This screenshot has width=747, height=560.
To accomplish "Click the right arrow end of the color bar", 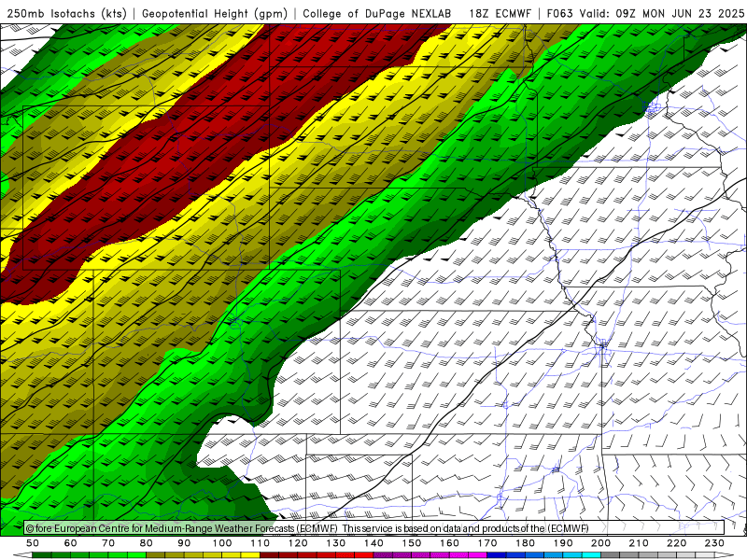I will (x=725, y=555).
